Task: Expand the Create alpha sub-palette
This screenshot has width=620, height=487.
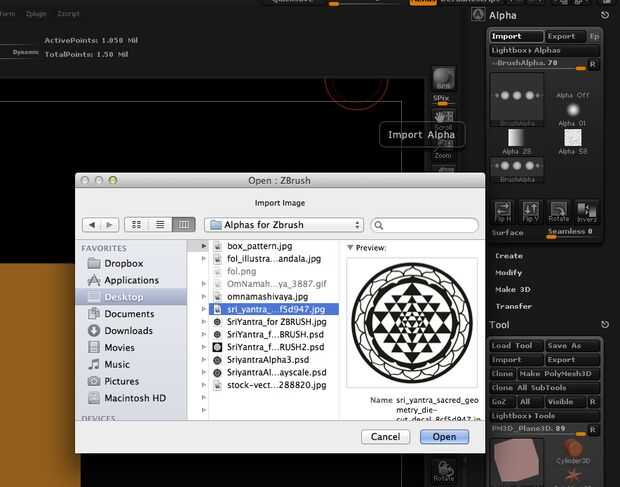Action: 509,256
